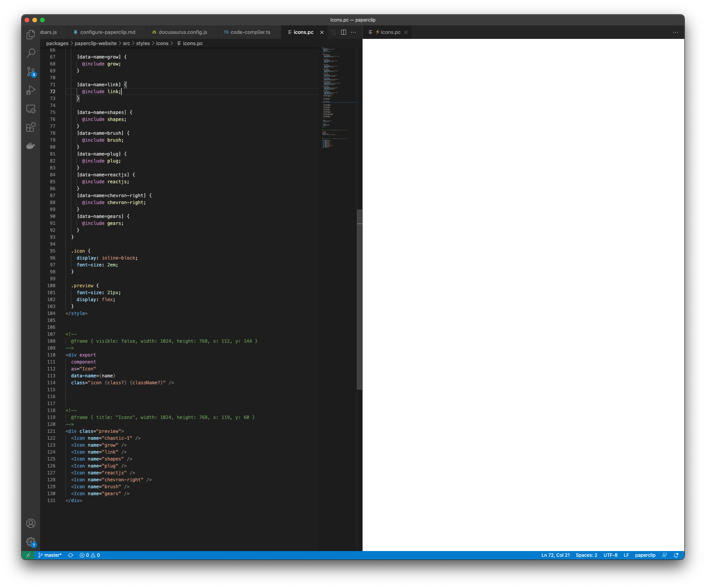
Task: Open the Run and Debug view
Action: point(30,90)
